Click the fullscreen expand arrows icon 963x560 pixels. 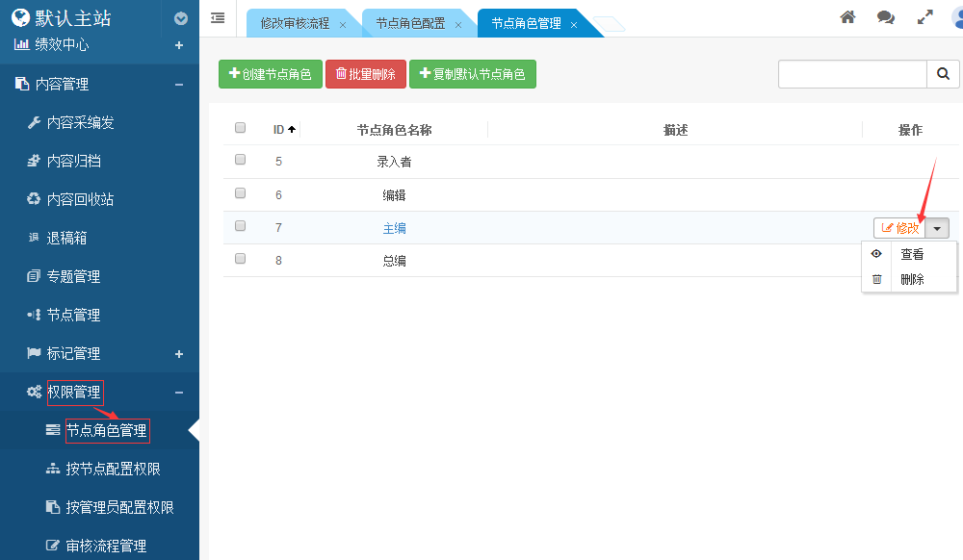click(924, 17)
